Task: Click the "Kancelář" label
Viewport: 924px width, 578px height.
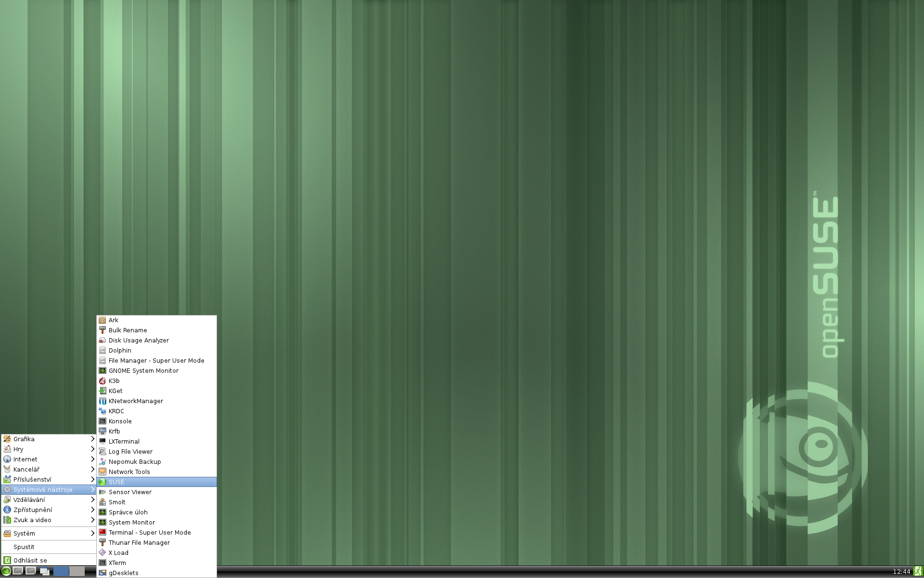Action: (x=26, y=469)
